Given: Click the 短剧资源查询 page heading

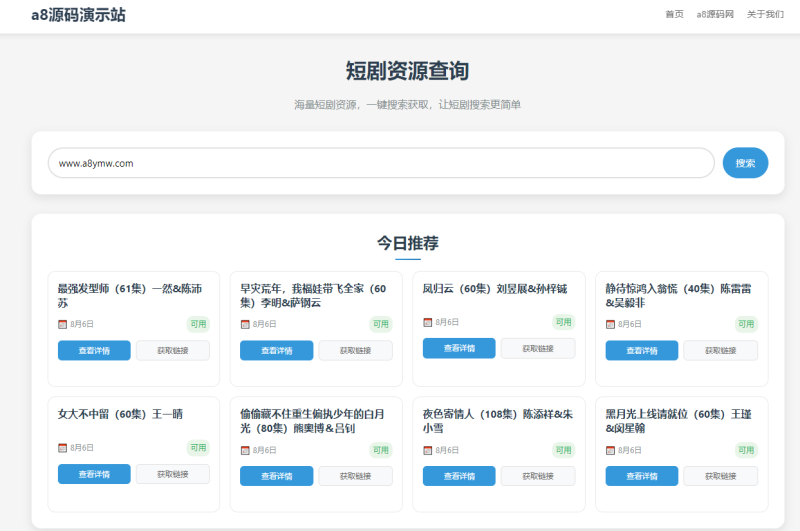Looking at the screenshot, I should [407, 71].
